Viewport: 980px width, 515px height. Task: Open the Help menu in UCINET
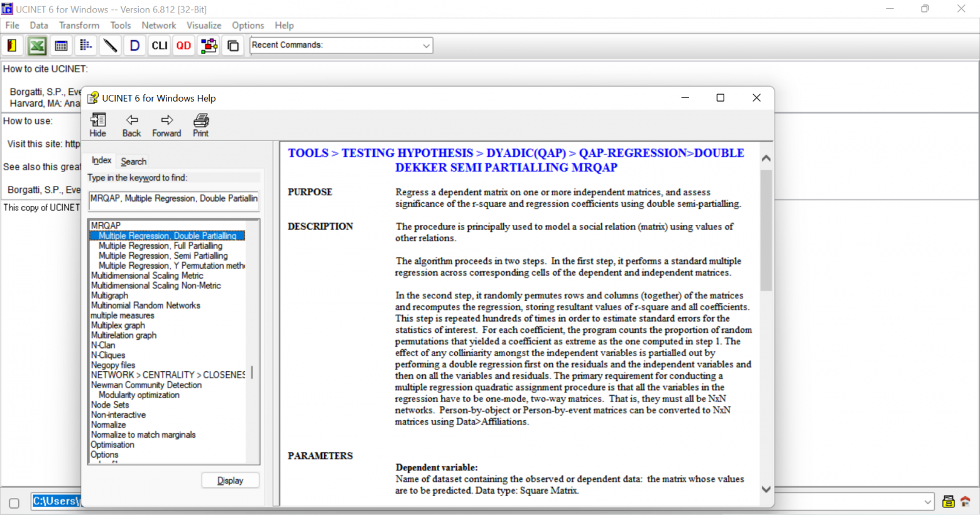point(285,25)
